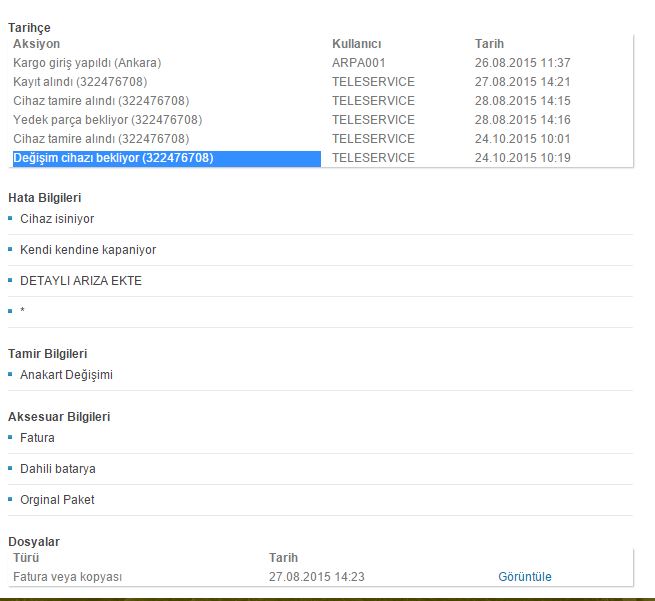This screenshot has width=655, height=601.
Task: Select the highlighted 'Değişim cihazı bekliyor' row
Action: point(113,158)
